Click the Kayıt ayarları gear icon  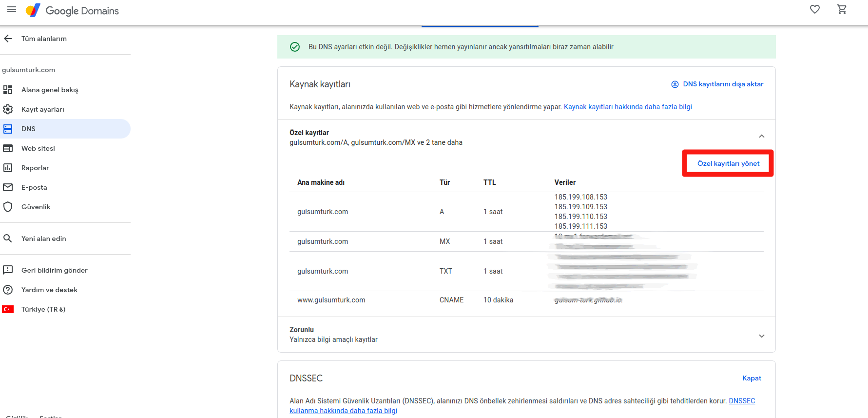coord(8,109)
